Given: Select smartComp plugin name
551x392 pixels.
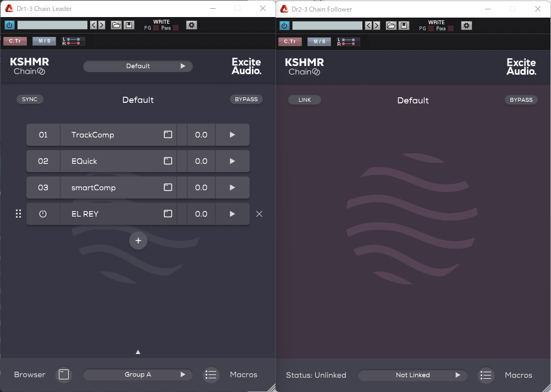Looking at the screenshot, I should [x=93, y=187].
